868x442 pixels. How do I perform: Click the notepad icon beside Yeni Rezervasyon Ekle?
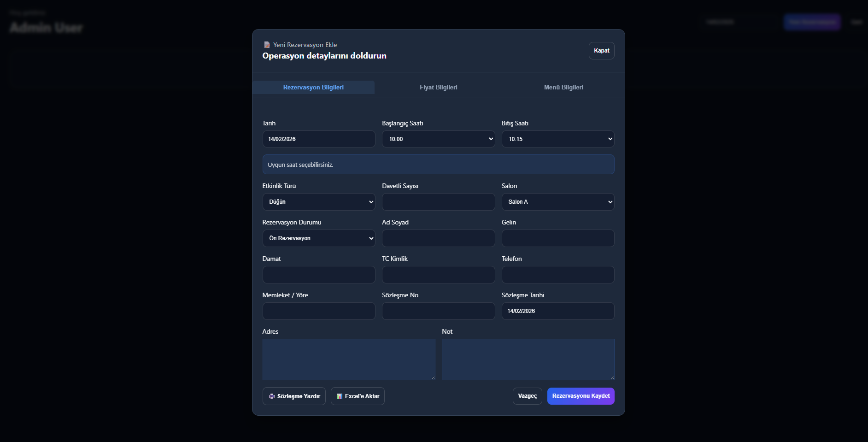click(267, 45)
